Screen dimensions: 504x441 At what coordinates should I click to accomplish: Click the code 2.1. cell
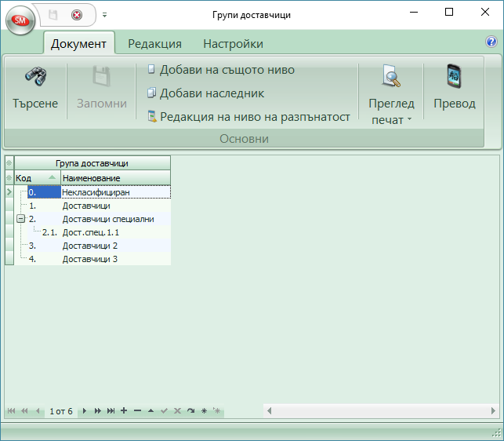pos(50,232)
